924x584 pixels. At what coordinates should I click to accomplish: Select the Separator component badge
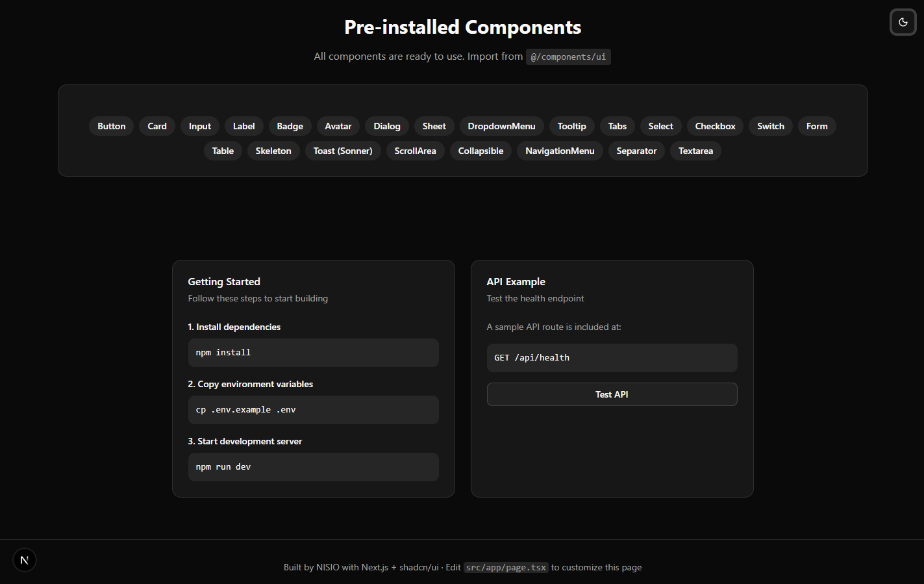(637, 151)
